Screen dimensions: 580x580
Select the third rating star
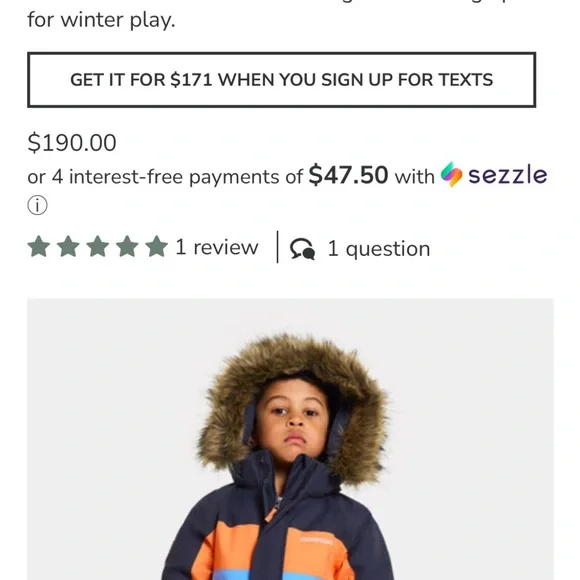pos(98,246)
